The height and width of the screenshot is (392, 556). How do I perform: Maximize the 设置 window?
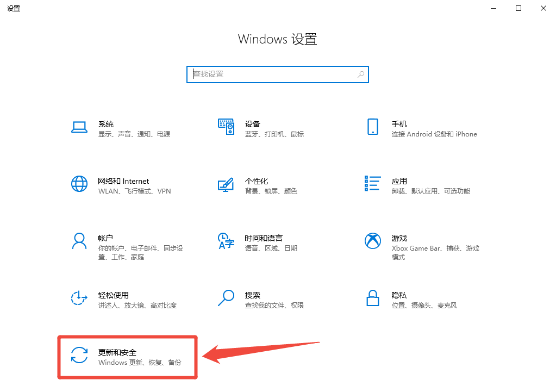click(518, 8)
